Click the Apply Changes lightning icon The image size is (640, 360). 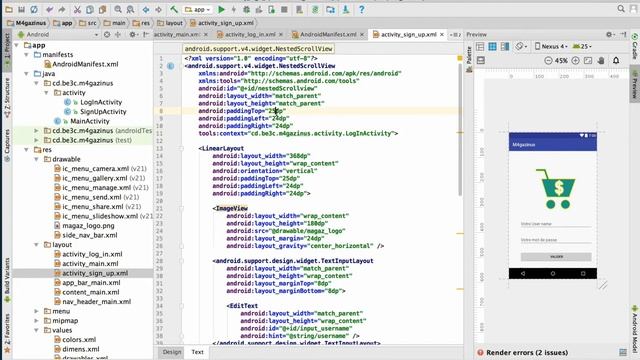point(234,9)
